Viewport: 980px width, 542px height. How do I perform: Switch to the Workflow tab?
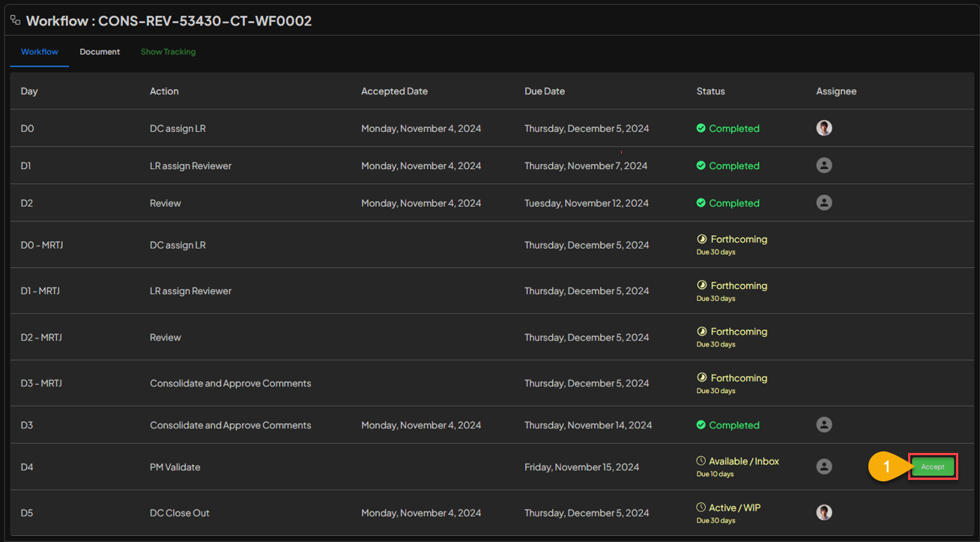tap(40, 52)
